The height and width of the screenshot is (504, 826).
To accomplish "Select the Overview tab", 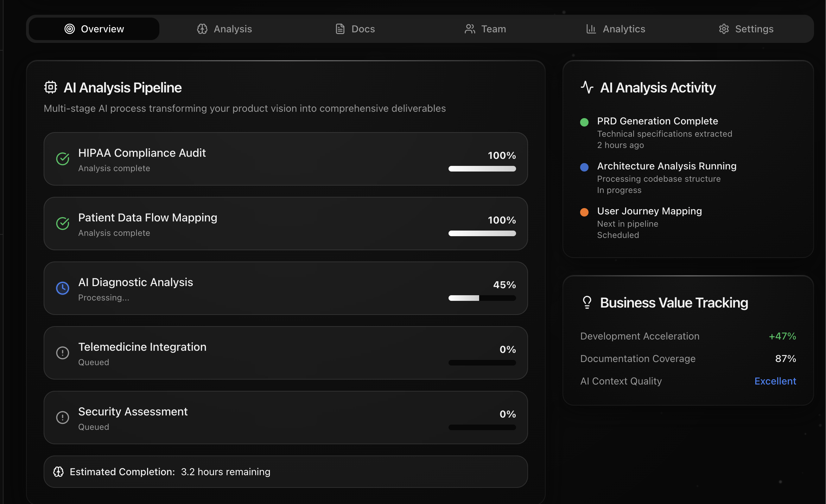I will pyautogui.click(x=94, y=29).
